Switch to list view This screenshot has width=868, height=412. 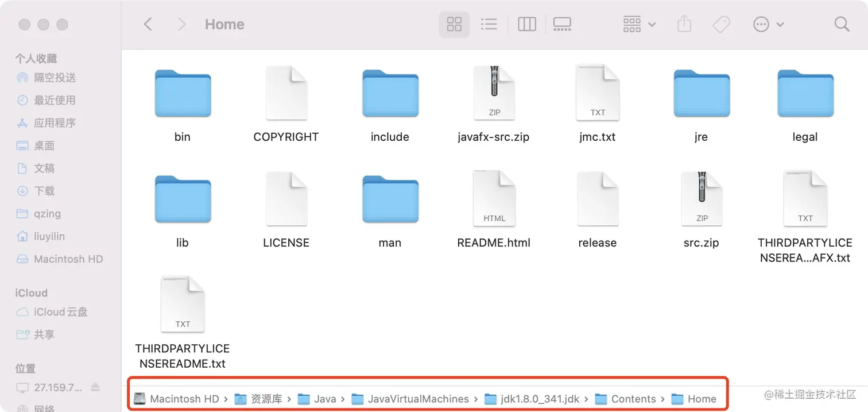point(489,24)
